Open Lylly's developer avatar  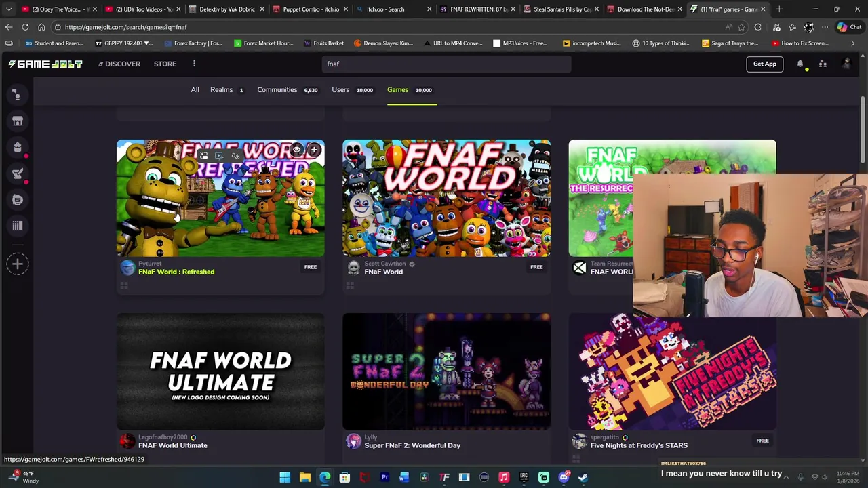tap(353, 441)
